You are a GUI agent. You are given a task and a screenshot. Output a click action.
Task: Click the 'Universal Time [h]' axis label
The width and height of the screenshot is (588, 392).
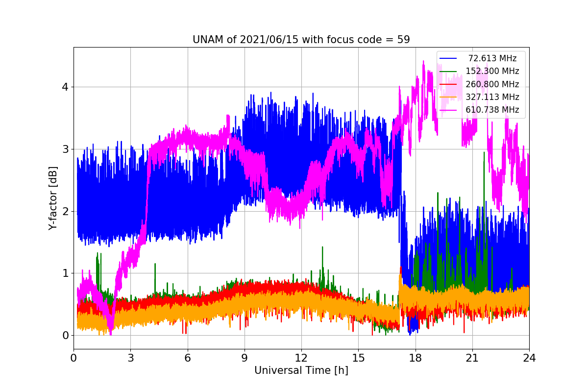click(x=301, y=371)
